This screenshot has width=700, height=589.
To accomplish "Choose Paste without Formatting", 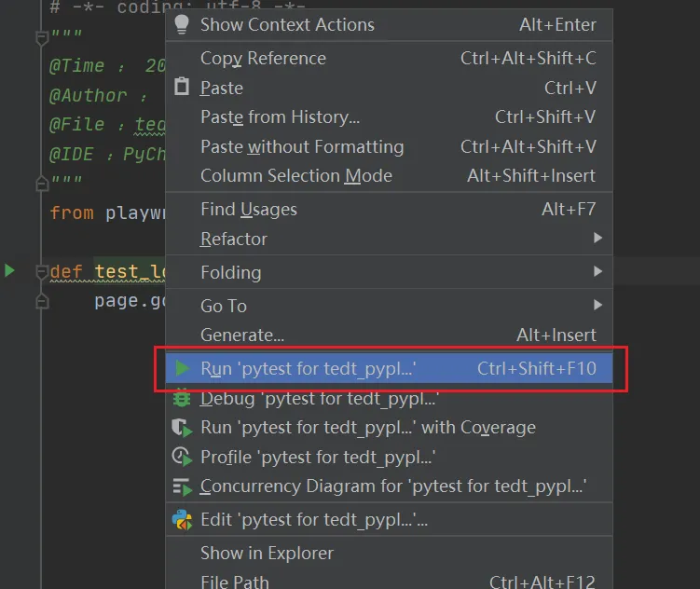I will click(389, 146).
